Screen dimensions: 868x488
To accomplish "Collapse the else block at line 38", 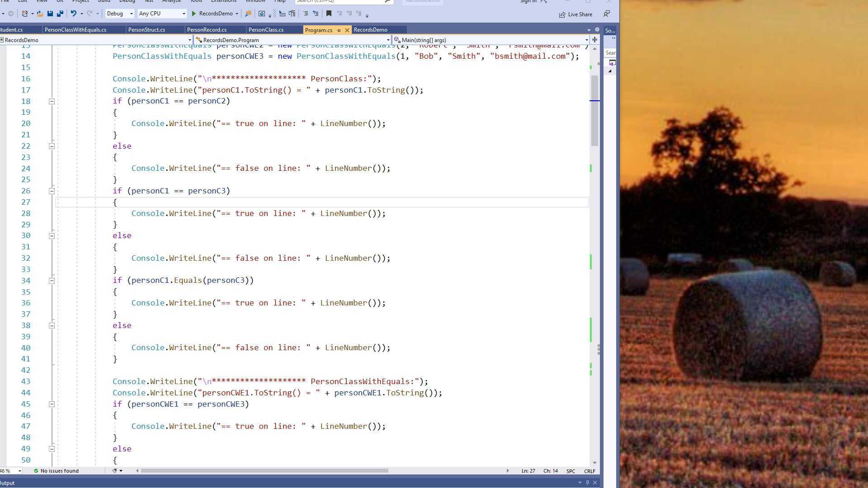I will (52, 325).
